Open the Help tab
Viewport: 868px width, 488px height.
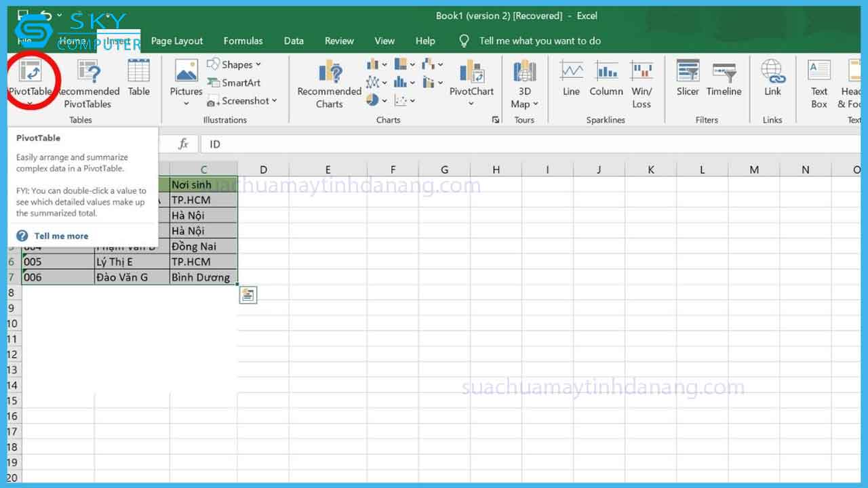[425, 41]
